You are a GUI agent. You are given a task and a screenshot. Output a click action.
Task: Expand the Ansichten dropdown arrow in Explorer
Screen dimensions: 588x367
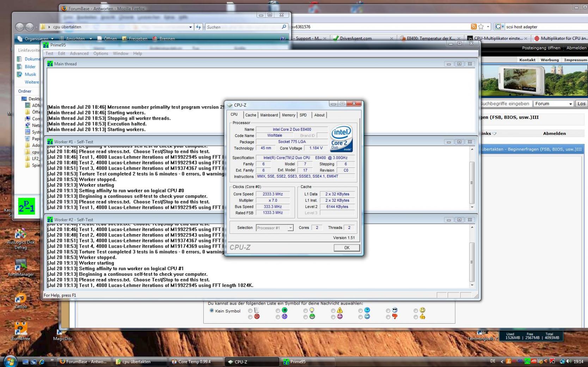(91, 39)
